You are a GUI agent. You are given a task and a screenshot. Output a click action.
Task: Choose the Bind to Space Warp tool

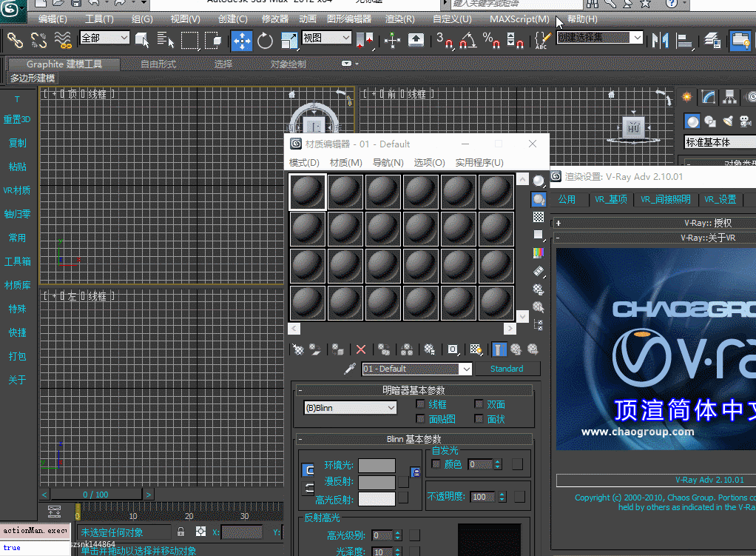tap(63, 39)
